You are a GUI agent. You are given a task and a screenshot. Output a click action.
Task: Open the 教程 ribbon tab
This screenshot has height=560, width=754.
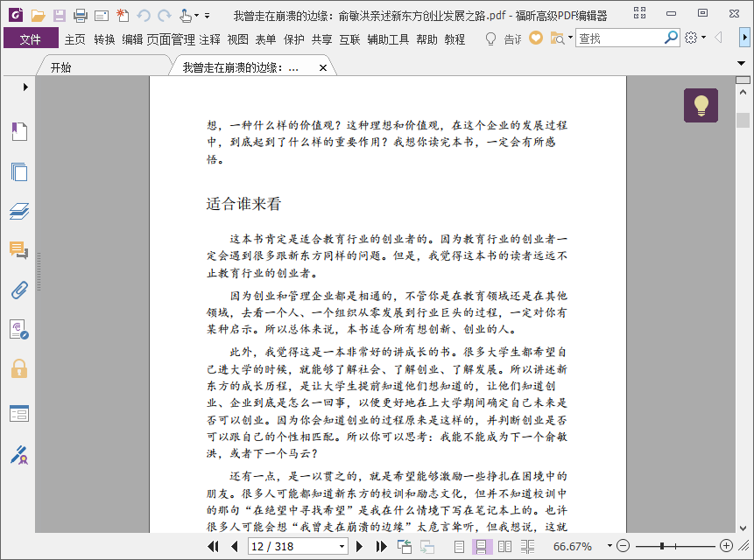pyautogui.click(x=455, y=38)
